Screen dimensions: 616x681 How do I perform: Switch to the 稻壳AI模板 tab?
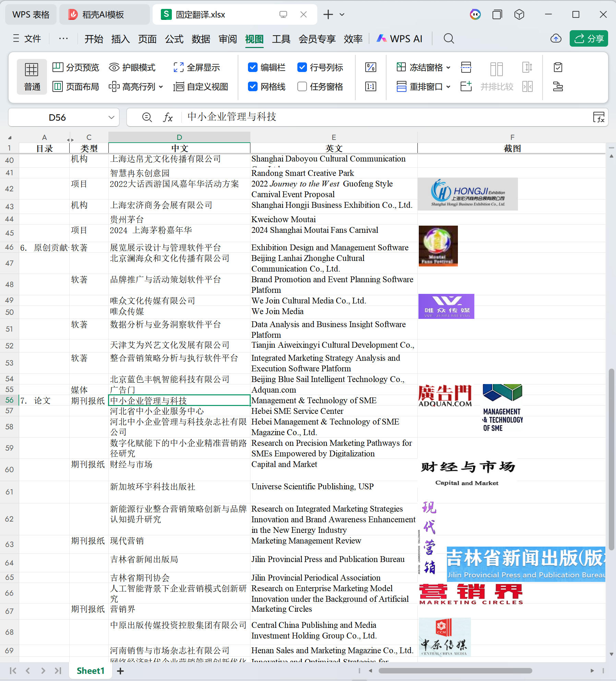(x=104, y=14)
